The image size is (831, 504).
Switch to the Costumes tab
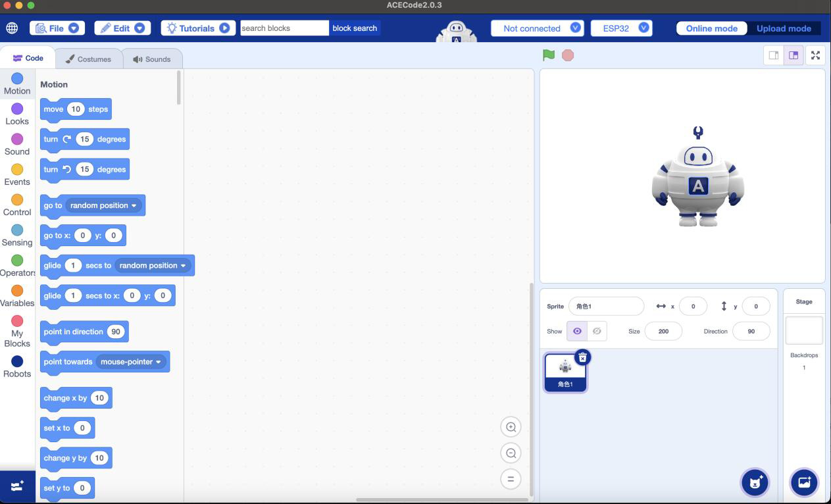click(88, 59)
